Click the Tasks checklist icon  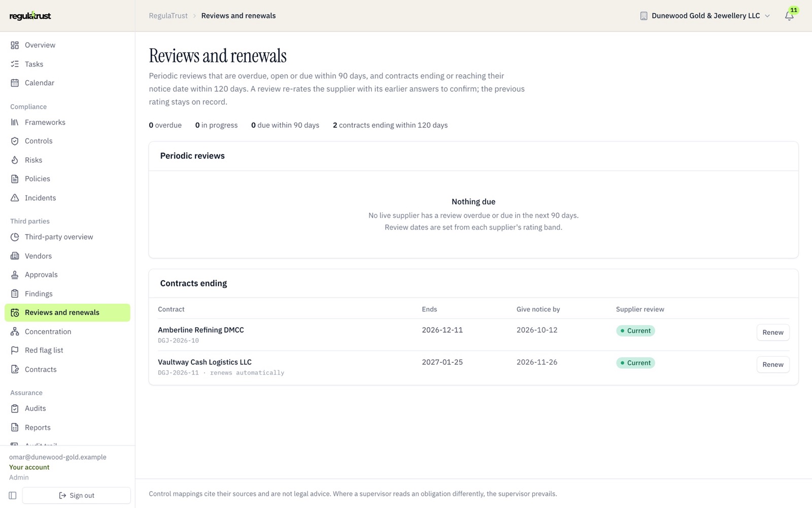(x=15, y=64)
